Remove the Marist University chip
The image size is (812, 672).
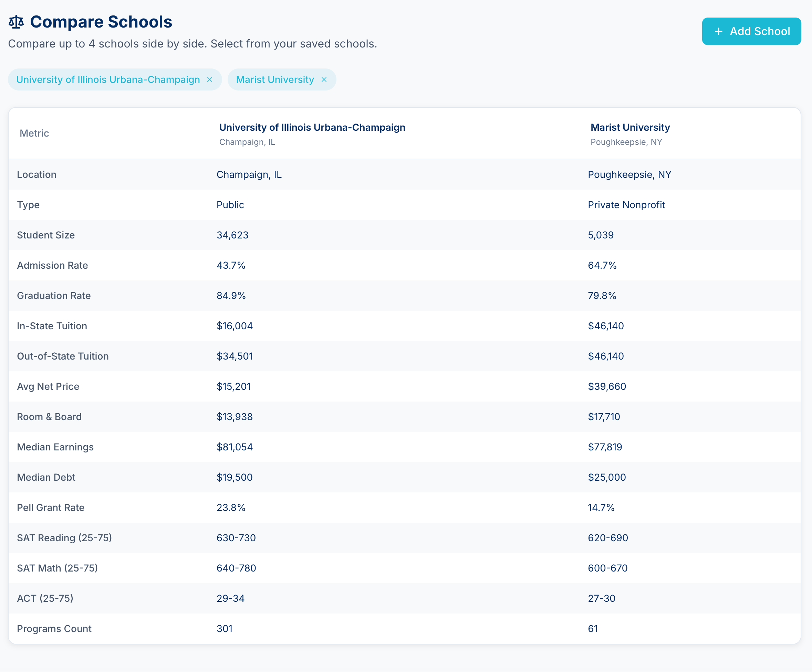[x=324, y=79]
